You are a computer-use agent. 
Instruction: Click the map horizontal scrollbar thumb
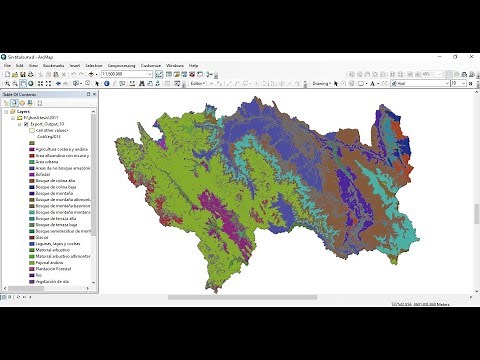pos(242,297)
